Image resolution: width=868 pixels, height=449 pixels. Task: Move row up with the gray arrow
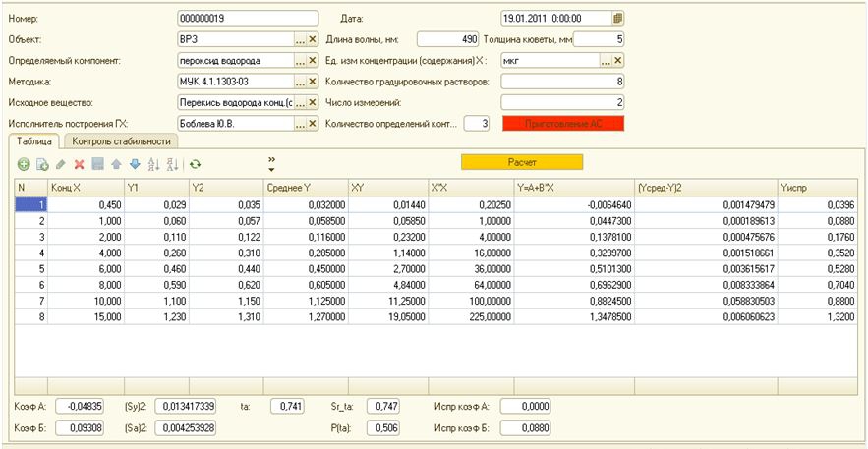116,164
